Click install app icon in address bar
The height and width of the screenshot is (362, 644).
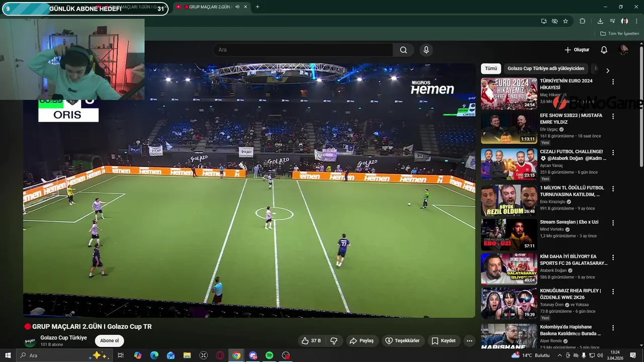click(x=544, y=21)
